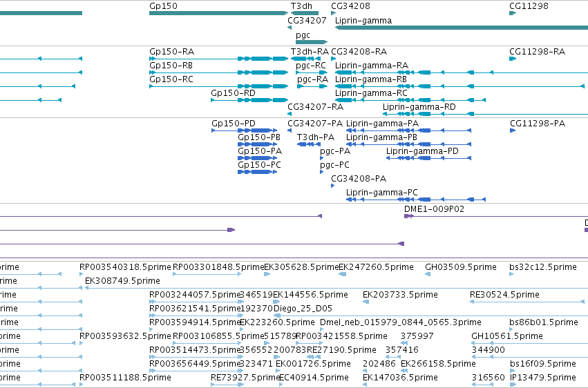Select transcript Liprin-gamma-RC

pyautogui.click(x=410, y=100)
